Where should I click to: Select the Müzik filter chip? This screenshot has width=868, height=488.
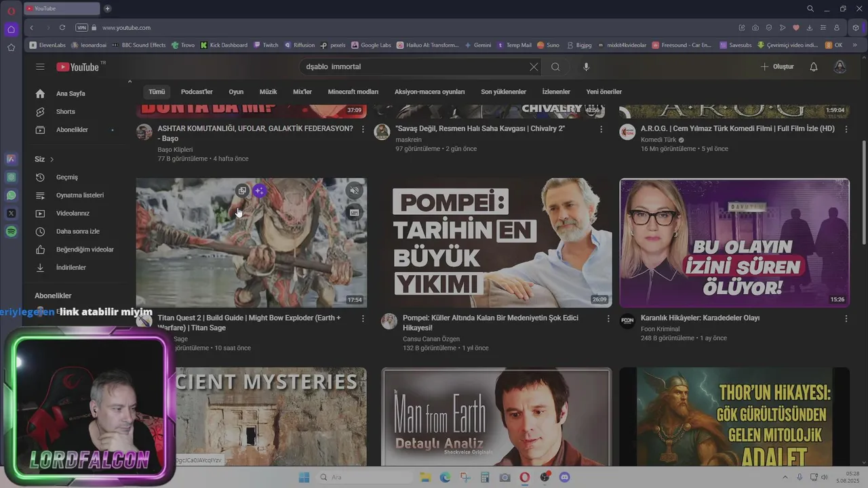pos(268,91)
